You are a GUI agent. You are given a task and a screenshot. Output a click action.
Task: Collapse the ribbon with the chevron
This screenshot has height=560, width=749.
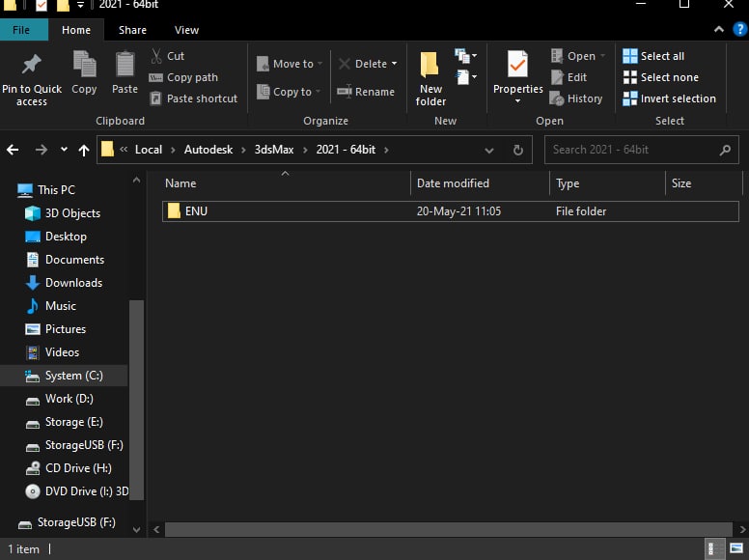point(719,30)
